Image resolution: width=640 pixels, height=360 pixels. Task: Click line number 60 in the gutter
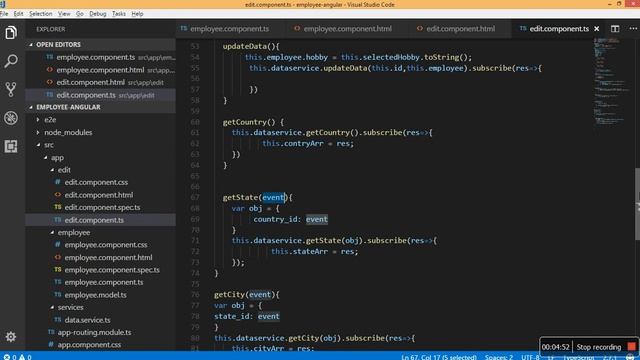pos(195,122)
